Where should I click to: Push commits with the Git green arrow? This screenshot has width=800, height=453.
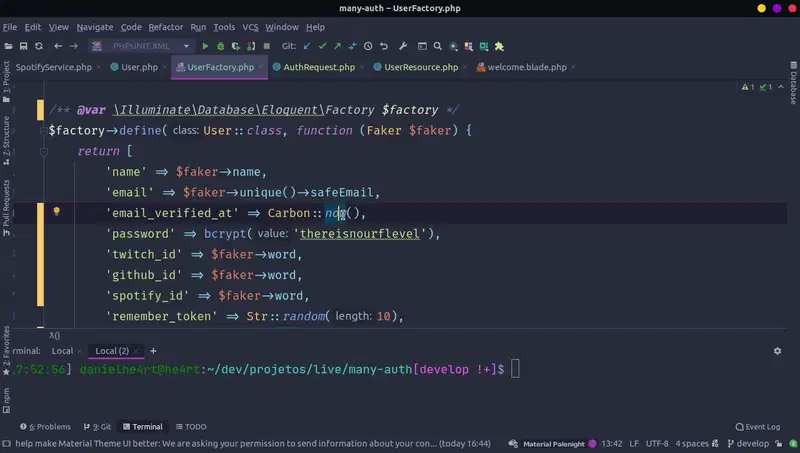coord(337,46)
